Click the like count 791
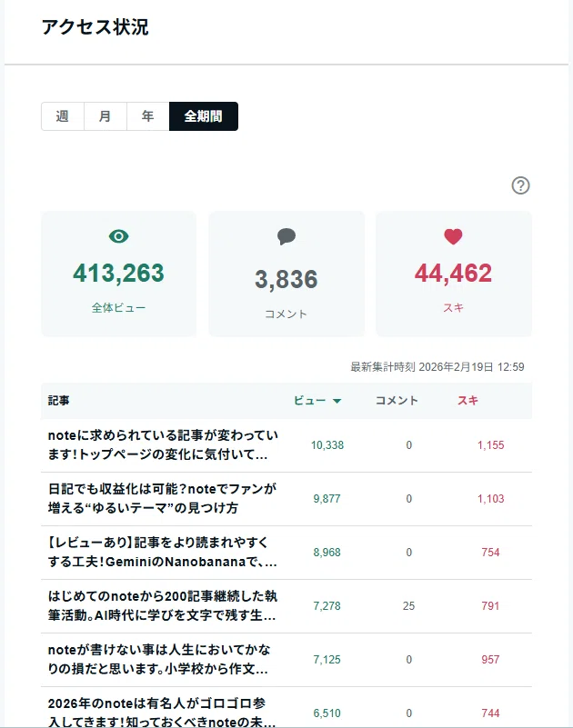 click(490, 605)
